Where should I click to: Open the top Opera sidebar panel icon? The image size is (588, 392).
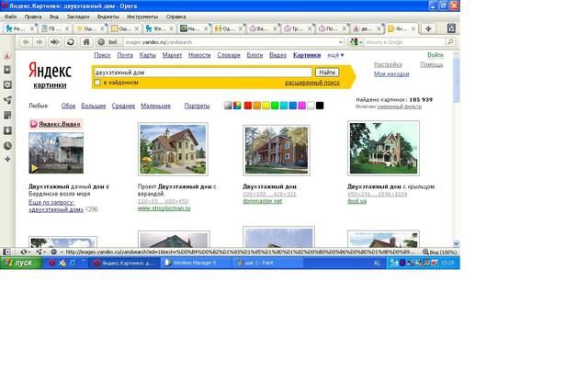[x=7, y=55]
